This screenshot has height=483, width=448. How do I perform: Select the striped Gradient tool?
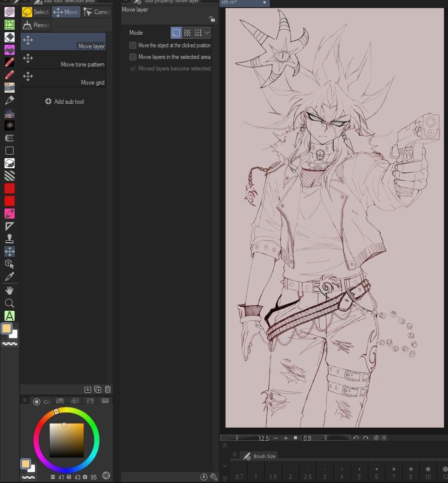click(x=10, y=176)
